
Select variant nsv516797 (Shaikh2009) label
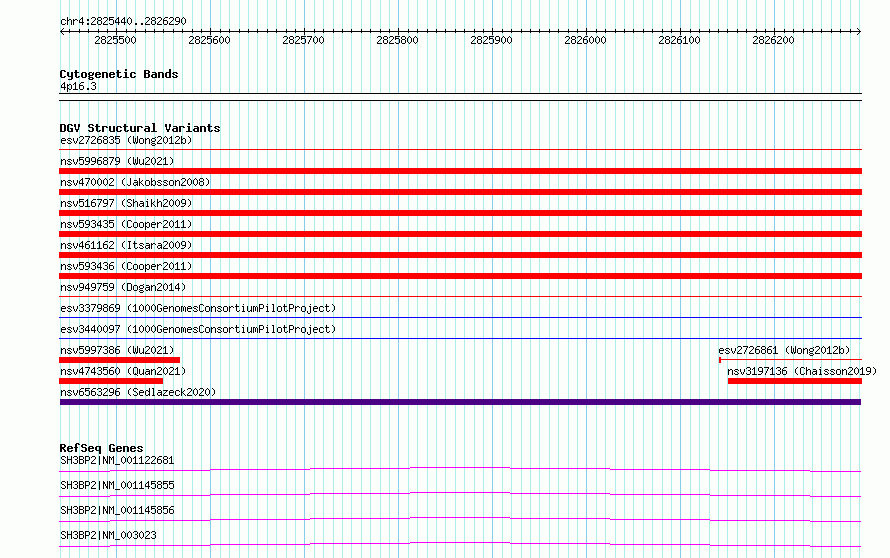(x=126, y=203)
